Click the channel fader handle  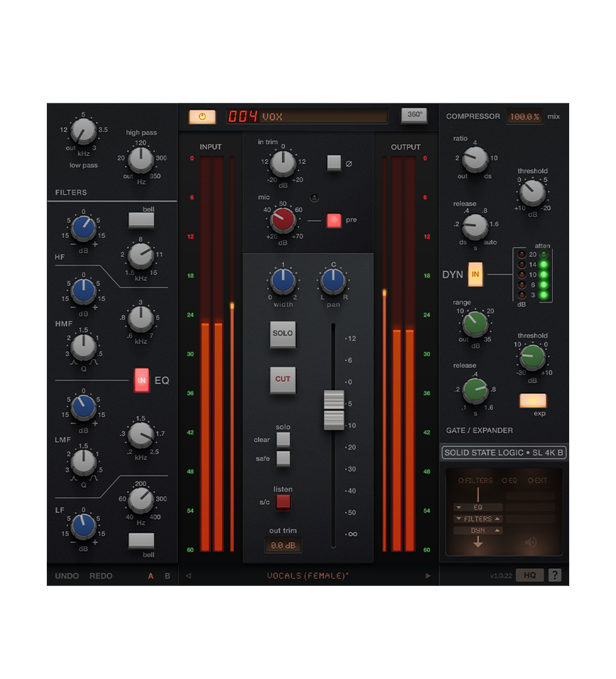point(334,410)
